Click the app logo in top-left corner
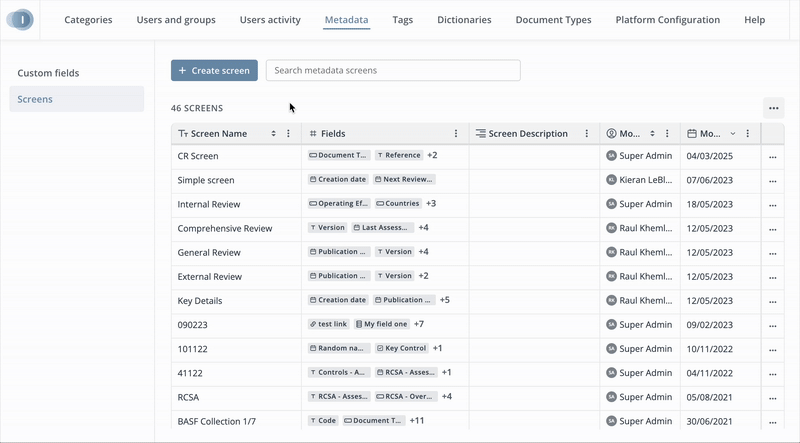 coord(20,19)
